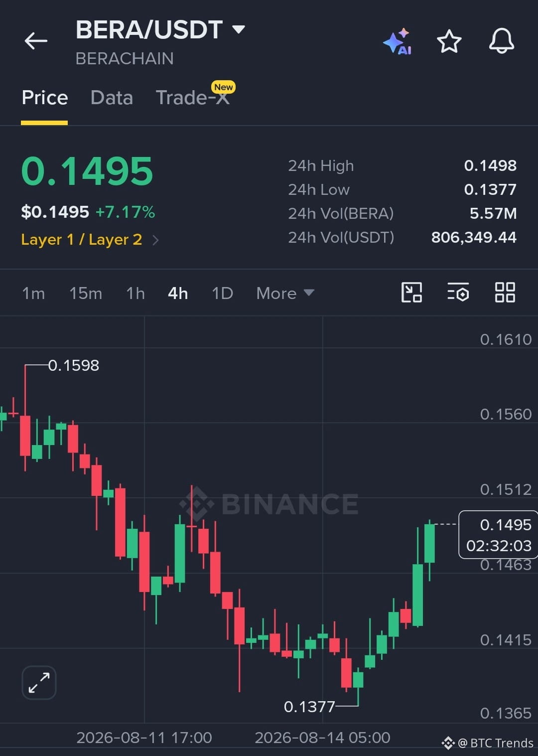Add BERA/USDT to favorites star
The width and height of the screenshot is (538, 756).
tap(449, 41)
